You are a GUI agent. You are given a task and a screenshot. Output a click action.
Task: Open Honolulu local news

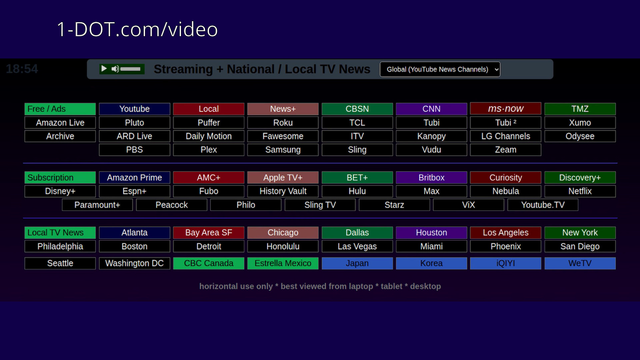(x=283, y=247)
